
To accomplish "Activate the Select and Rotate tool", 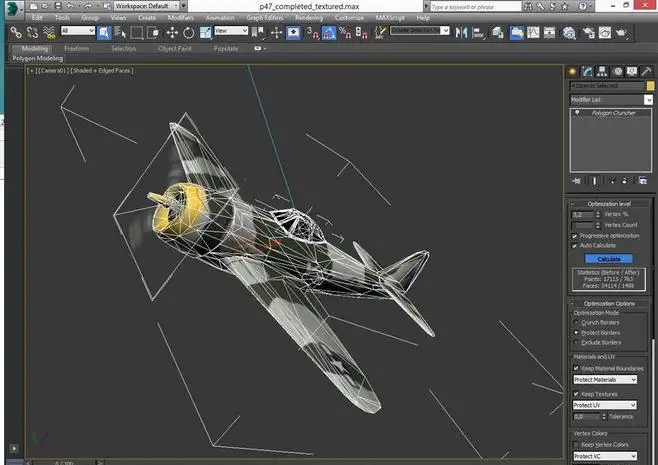I will pyautogui.click(x=188, y=32).
